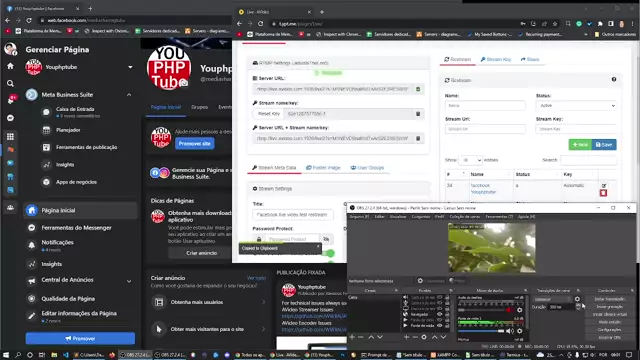Move scene up in OBS Cenas panel

pos(371,337)
